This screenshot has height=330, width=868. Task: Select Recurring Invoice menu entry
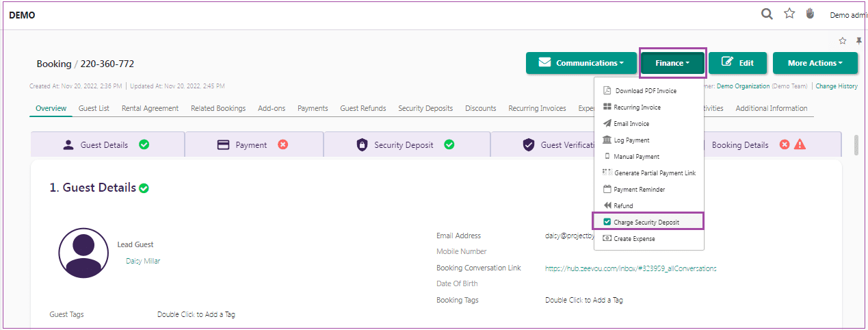tap(649, 107)
